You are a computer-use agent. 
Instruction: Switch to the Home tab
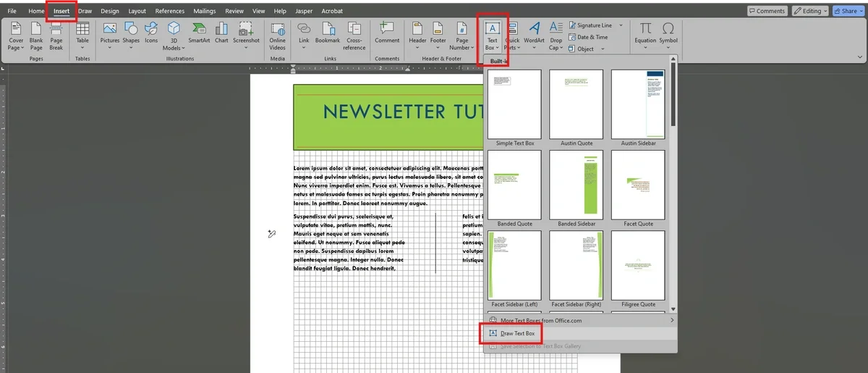click(36, 11)
